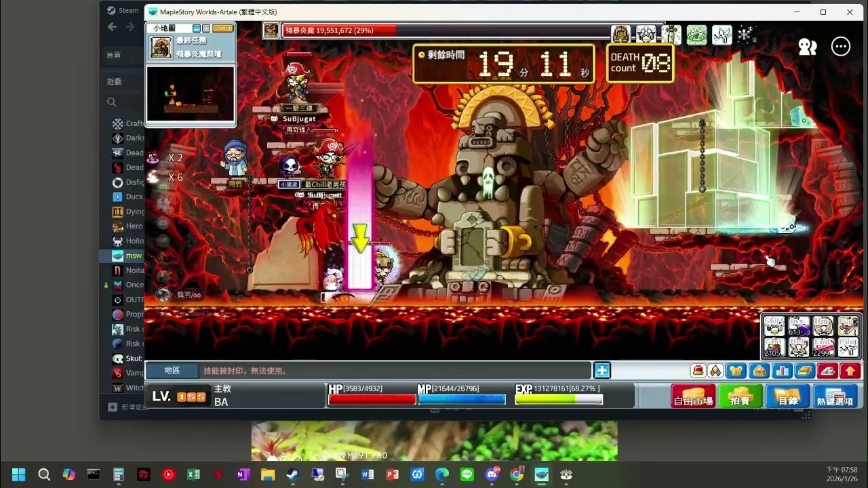Click the EXP progress gauge
The height and width of the screenshot is (488, 868).
[x=559, y=399]
